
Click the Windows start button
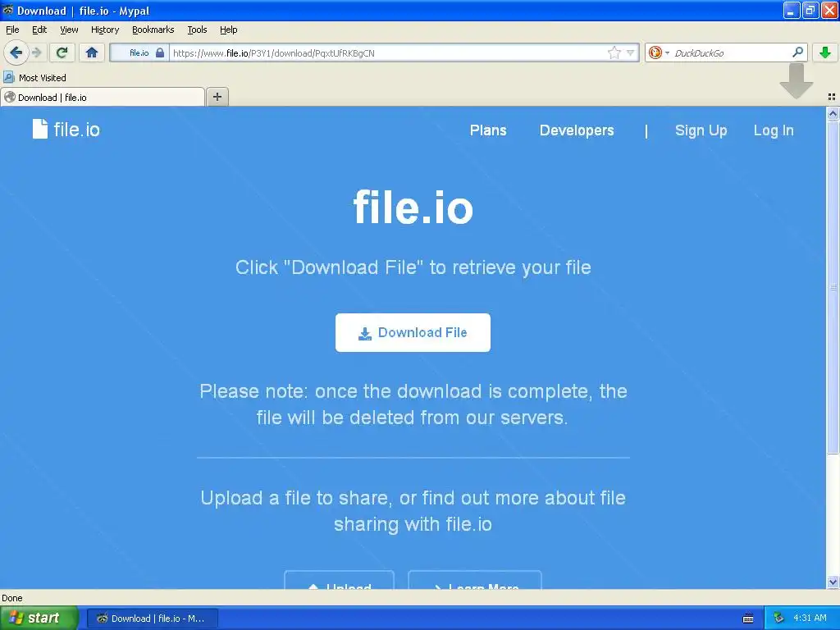(x=39, y=618)
